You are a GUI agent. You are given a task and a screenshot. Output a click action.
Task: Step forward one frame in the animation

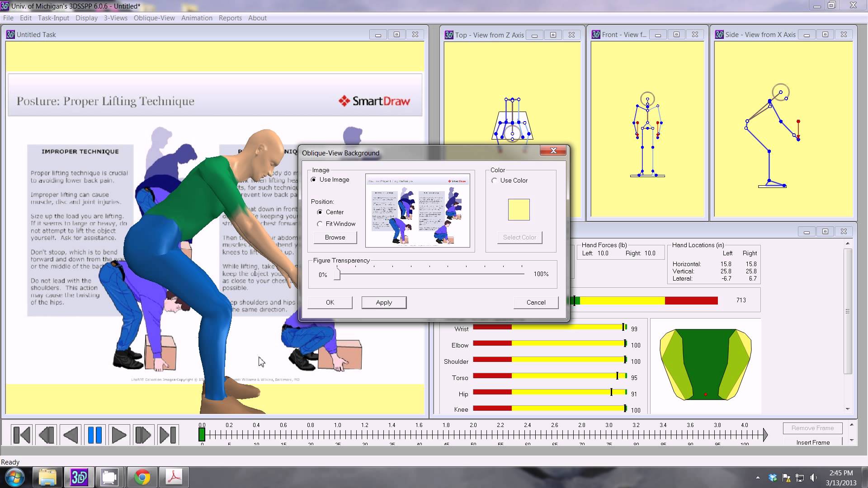click(x=143, y=435)
